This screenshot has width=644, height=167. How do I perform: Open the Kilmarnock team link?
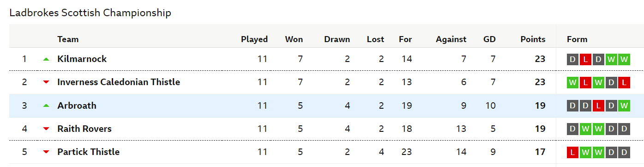point(82,59)
